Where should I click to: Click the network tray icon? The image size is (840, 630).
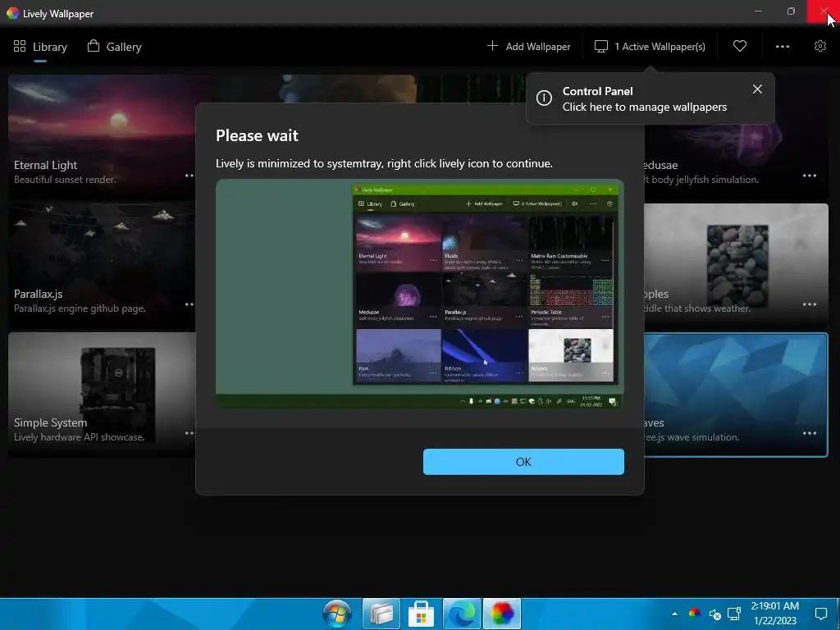pyautogui.click(x=734, y=614)
